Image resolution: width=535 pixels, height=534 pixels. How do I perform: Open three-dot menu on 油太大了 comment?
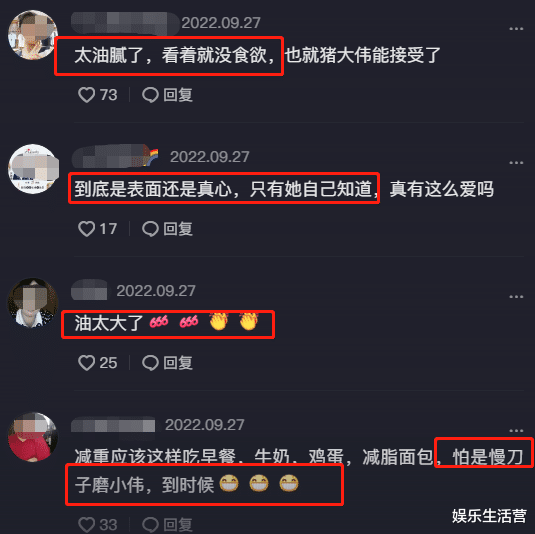(x=516, y=297)
